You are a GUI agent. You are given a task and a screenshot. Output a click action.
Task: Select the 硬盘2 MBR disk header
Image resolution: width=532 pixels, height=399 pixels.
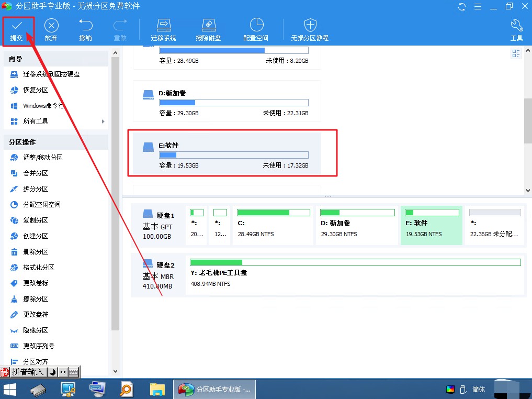[158, 275]
